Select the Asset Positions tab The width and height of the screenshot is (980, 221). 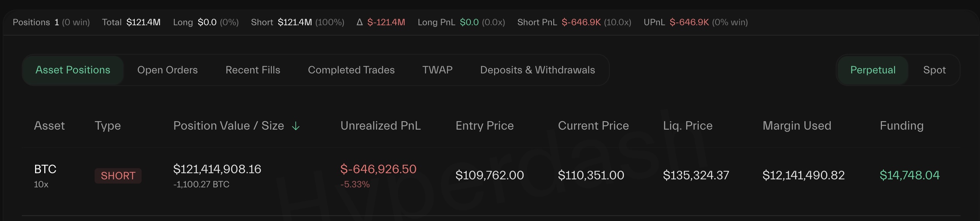[x=73, y=70]
